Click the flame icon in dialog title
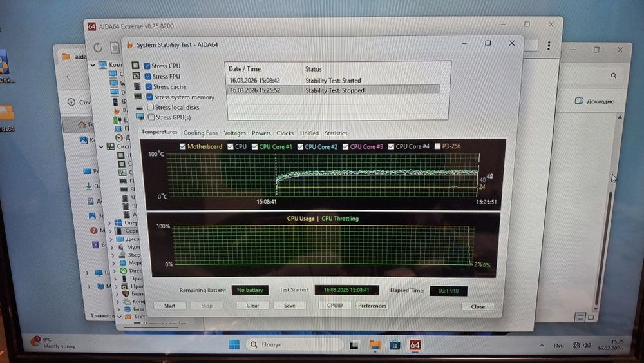Viewport: 644px width, 363px height. tap(130, 44)
